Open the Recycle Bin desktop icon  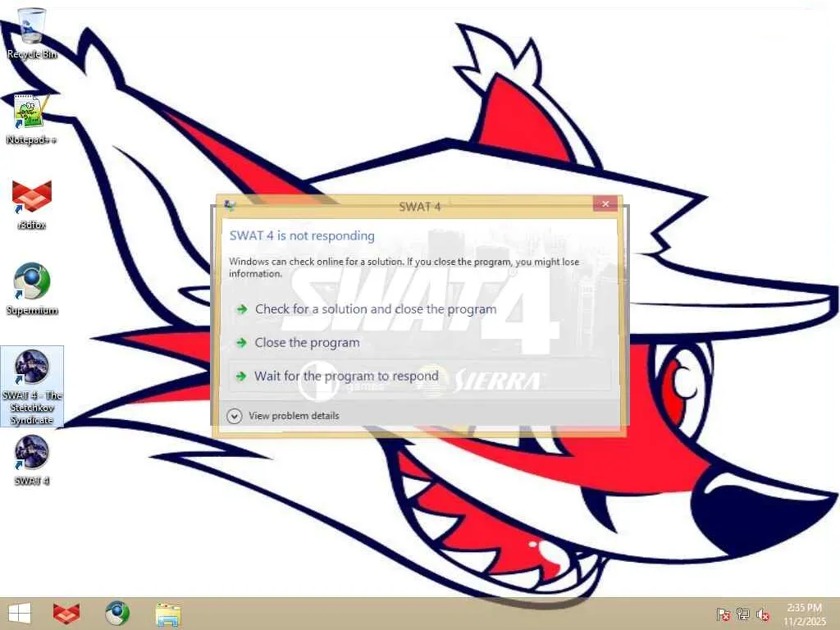coord(31,33)
